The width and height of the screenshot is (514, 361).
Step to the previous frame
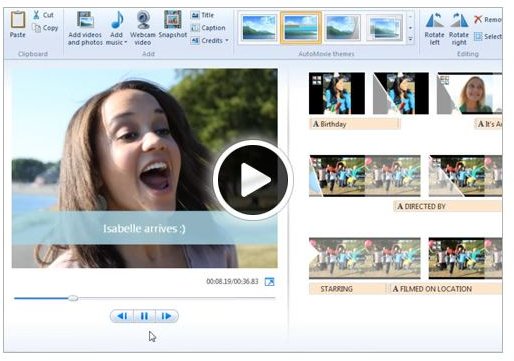point(122,316)
